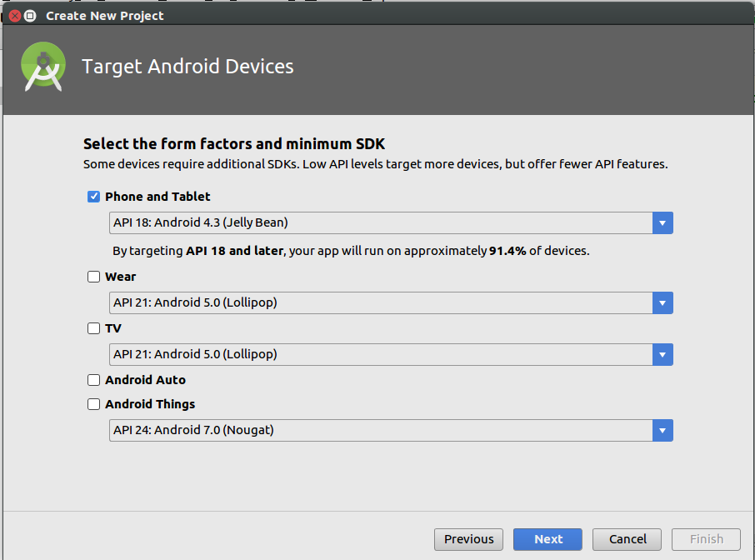Open the Wear minimum SDK dropdown arrow

(662, 302)
